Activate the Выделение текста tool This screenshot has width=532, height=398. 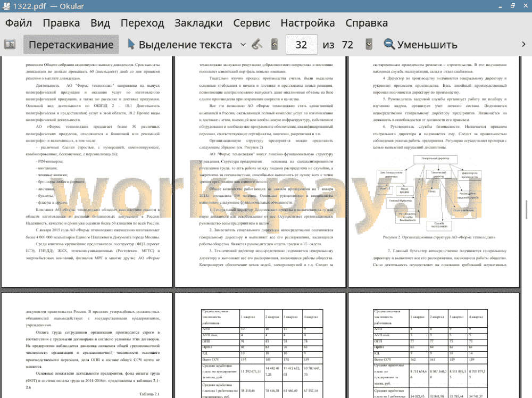pyautogui.click(x=180, y=45)
